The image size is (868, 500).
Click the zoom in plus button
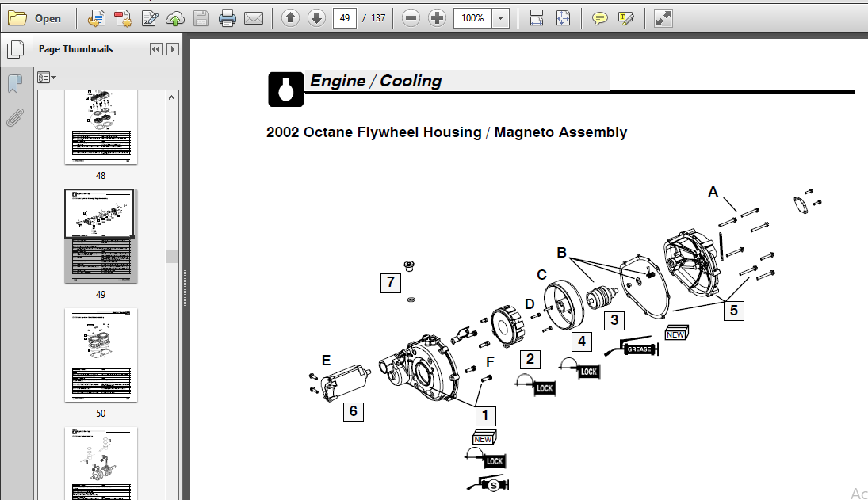pyautogui.click(x=437, y=18)
